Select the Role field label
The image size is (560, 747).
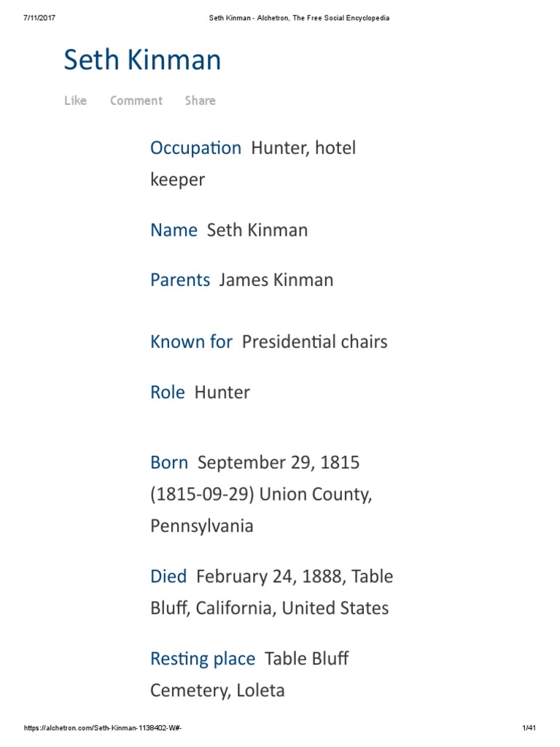pos(167,392)
